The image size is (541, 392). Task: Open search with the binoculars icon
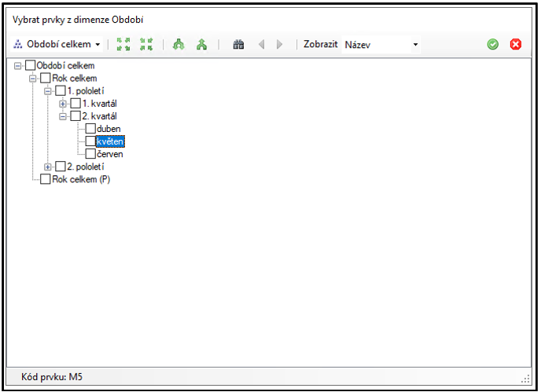tap(238, 45)
